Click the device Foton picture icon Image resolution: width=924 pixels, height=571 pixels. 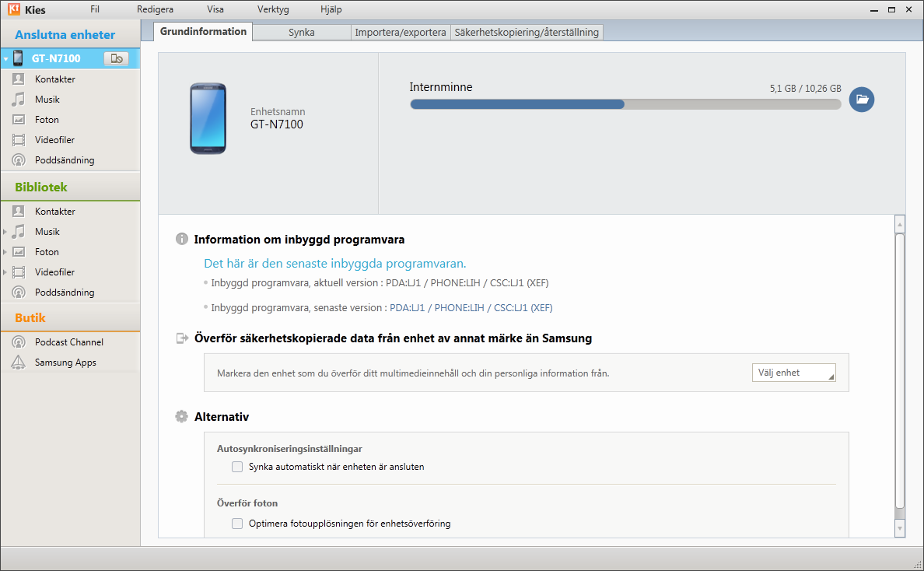pyautogui.click(x=19, y=120)
